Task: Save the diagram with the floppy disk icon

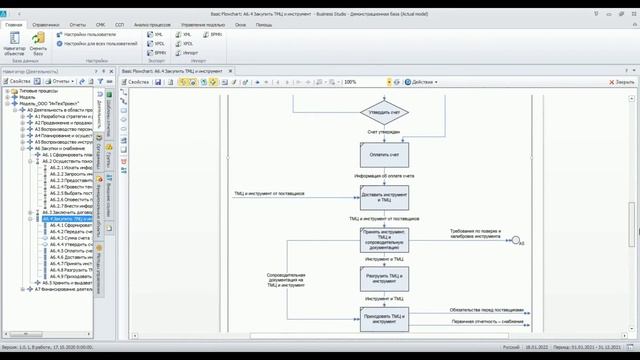Action: click(158, 82)
